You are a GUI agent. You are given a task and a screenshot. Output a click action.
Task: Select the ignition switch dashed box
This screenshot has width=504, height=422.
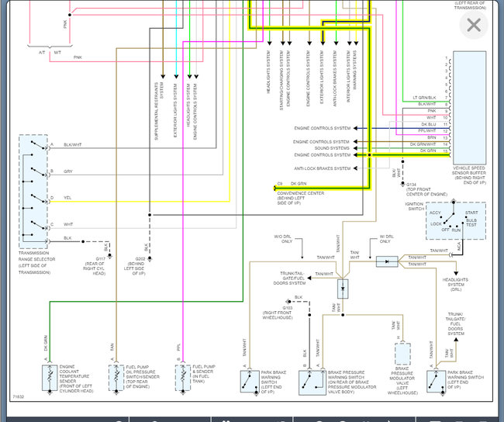pyautogui.click(x=455, y=221)
